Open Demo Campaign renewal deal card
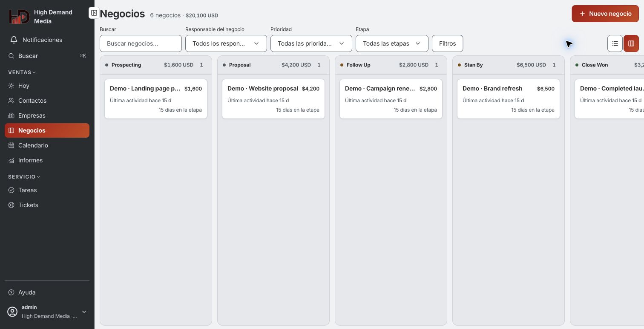The height and width of the screenshot is (329, 644). click(x=391, y=99)
